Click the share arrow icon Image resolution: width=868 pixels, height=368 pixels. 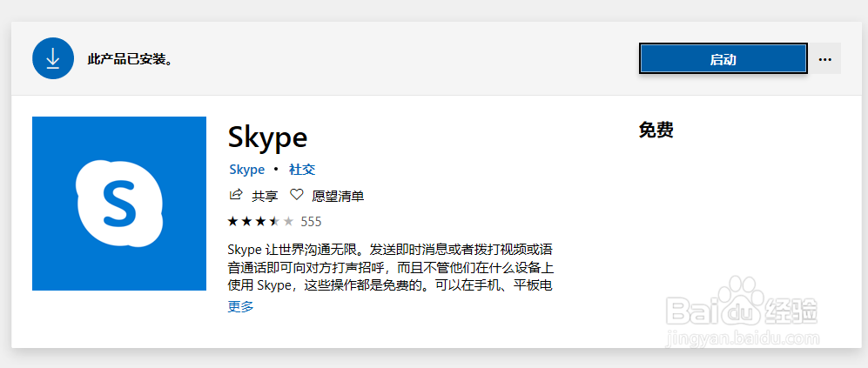236,195
